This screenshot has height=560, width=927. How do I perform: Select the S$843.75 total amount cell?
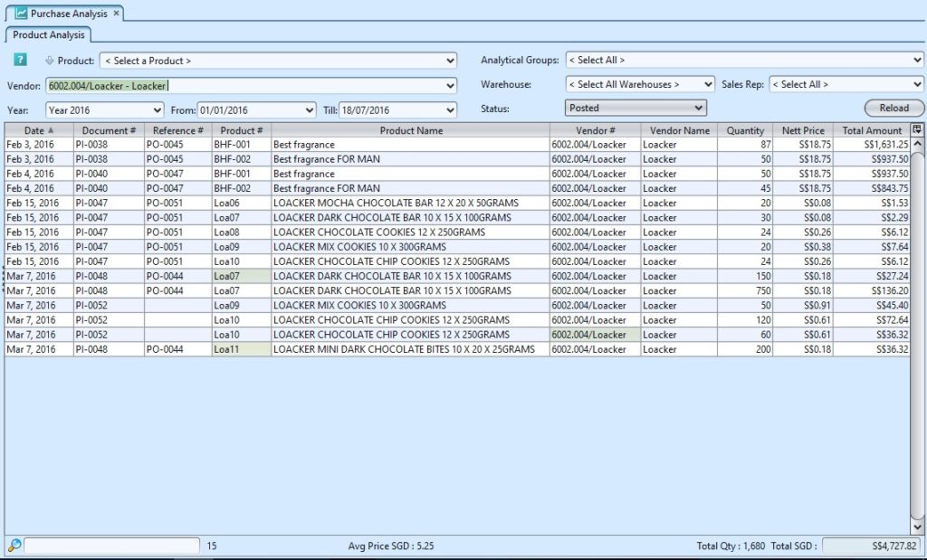872,188
